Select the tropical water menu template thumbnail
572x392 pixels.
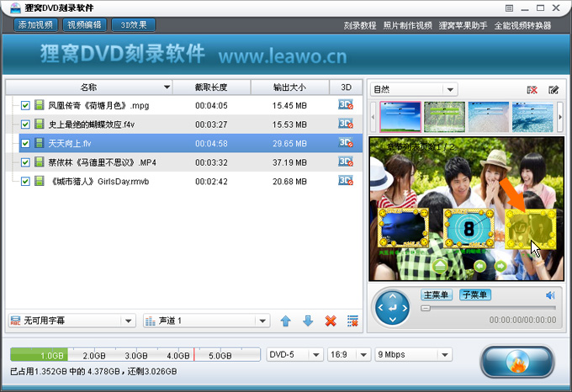(532, 117)
